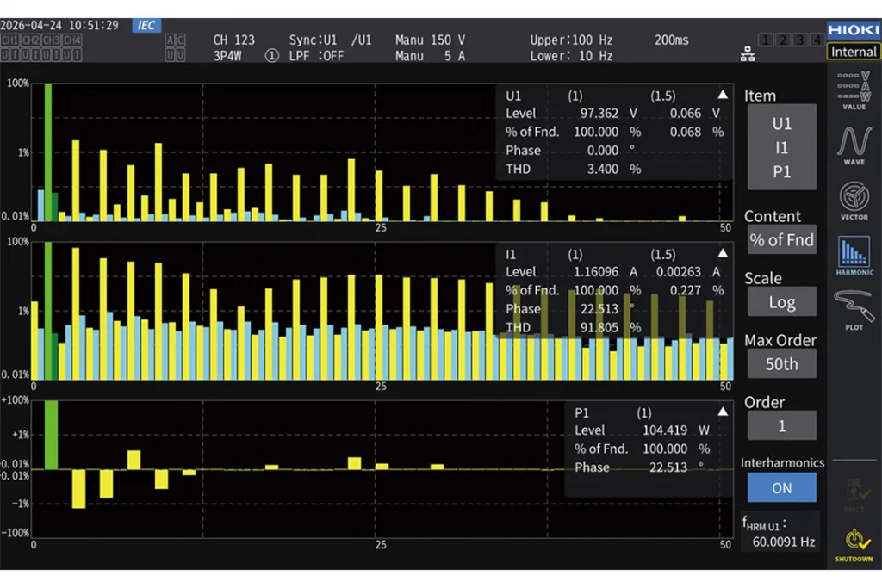Open the PLOT display icon

point(854,310)
